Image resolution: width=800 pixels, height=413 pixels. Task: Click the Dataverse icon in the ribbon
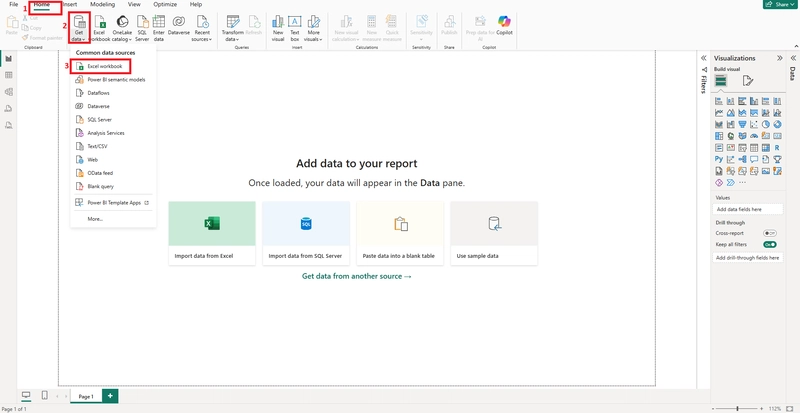pyautogui.click(x=178, y=25)
